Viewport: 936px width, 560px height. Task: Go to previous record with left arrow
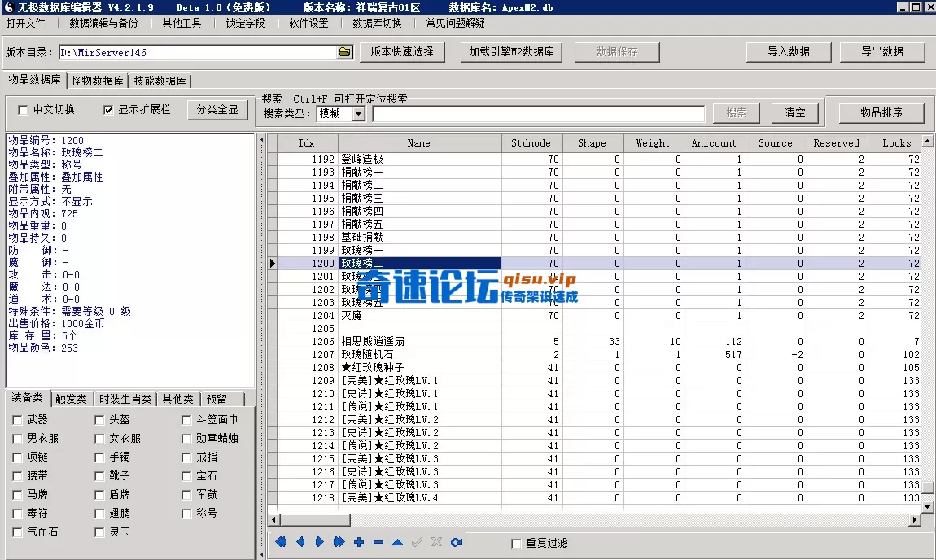300,542
